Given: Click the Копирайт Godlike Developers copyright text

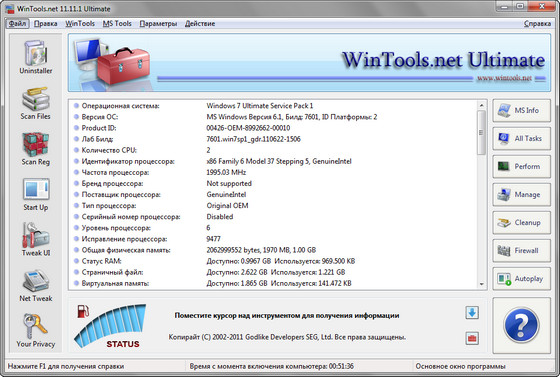Looking at the screenshot, I should click(x=287, y=337).
